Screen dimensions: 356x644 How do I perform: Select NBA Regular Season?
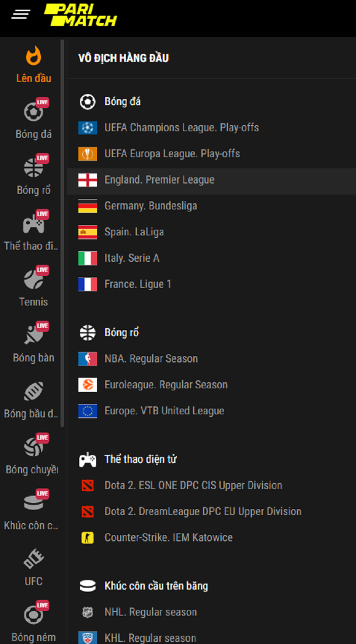151,359
